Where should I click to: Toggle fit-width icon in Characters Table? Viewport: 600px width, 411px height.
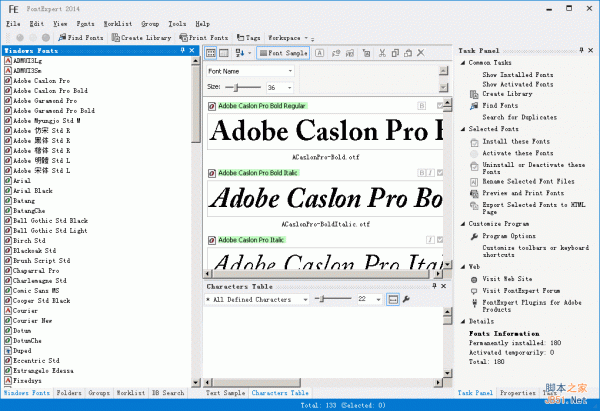pyautogui.click(x=393, y=299)
